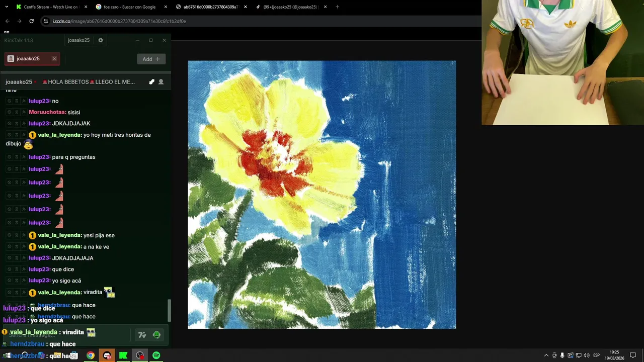Open KickTalk settings gear icon
The image size is (644, 362).
(101, 40)
